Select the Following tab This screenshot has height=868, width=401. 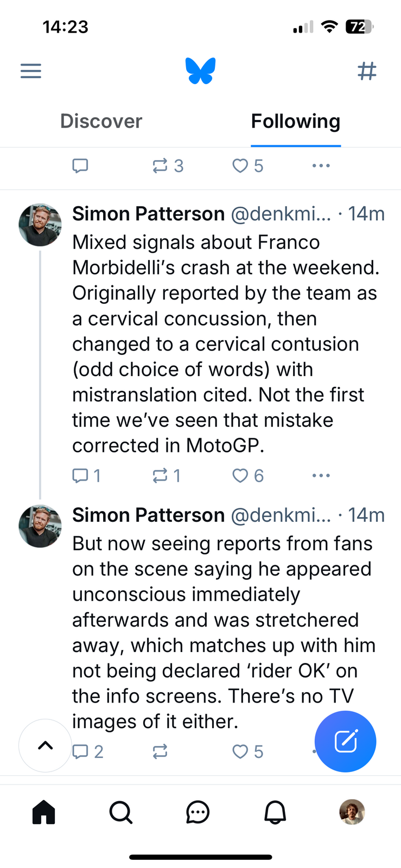coord(295,121)
